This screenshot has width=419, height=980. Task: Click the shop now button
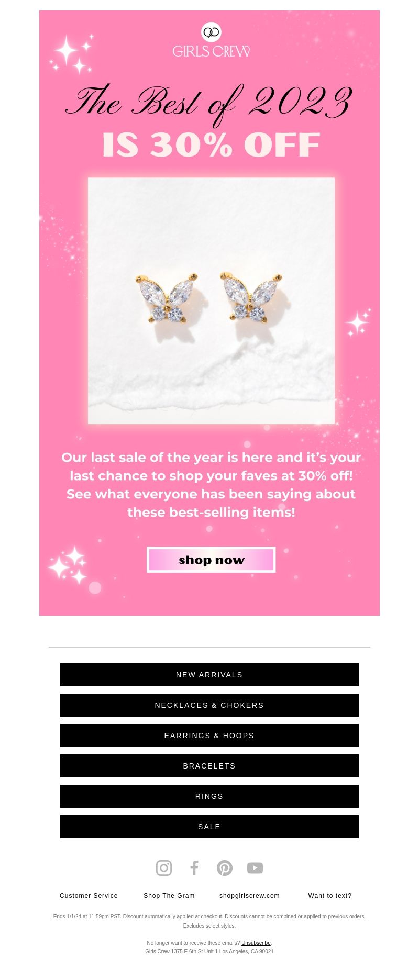coord(211,560)
